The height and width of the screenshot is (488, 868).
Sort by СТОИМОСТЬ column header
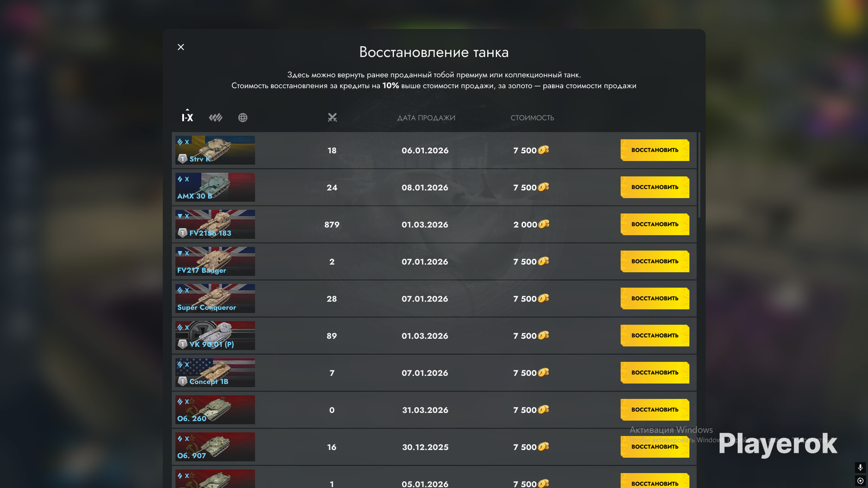(x=532, y=118)
